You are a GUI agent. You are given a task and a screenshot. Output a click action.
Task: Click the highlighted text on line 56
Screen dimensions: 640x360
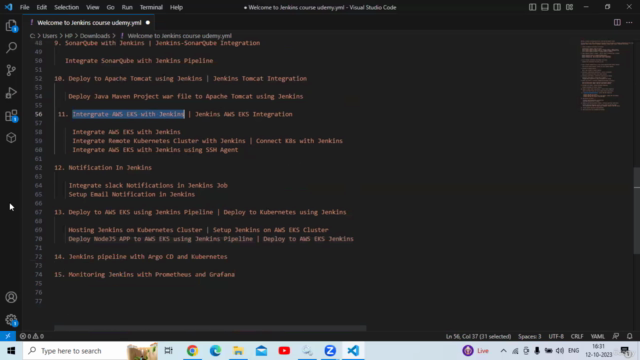tap(128, 114)
